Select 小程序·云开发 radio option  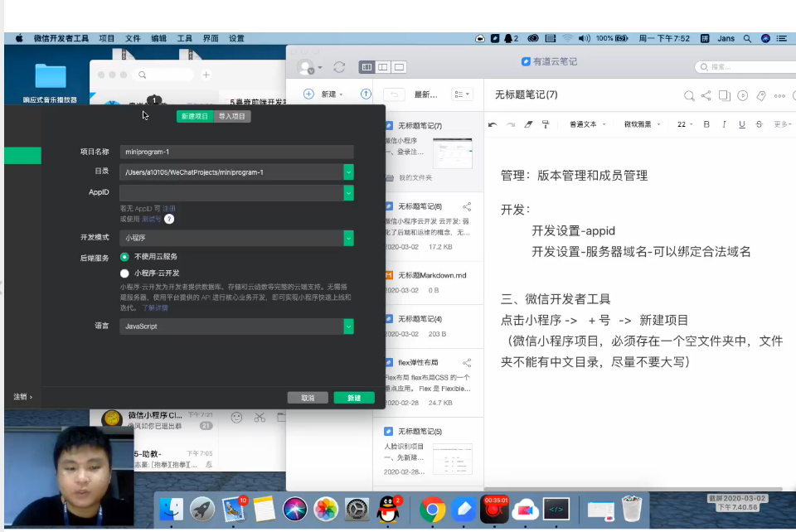tap(124, 273)
